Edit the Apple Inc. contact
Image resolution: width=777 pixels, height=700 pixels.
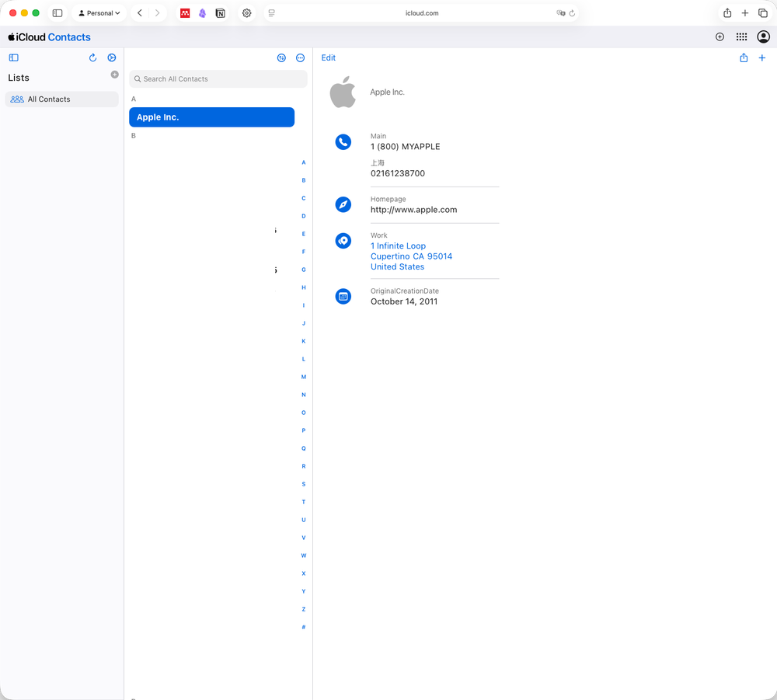pyautogui.click(x=328, y=57)
